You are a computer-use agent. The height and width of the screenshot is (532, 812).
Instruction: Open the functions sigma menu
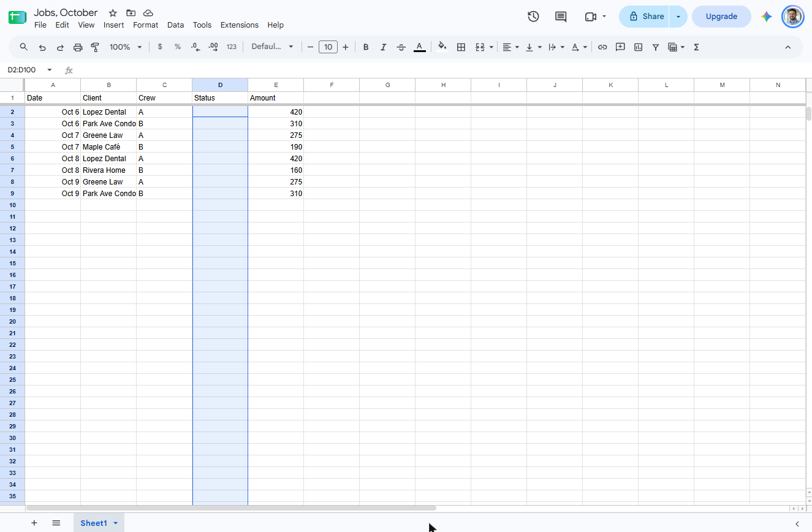(696, 47)
